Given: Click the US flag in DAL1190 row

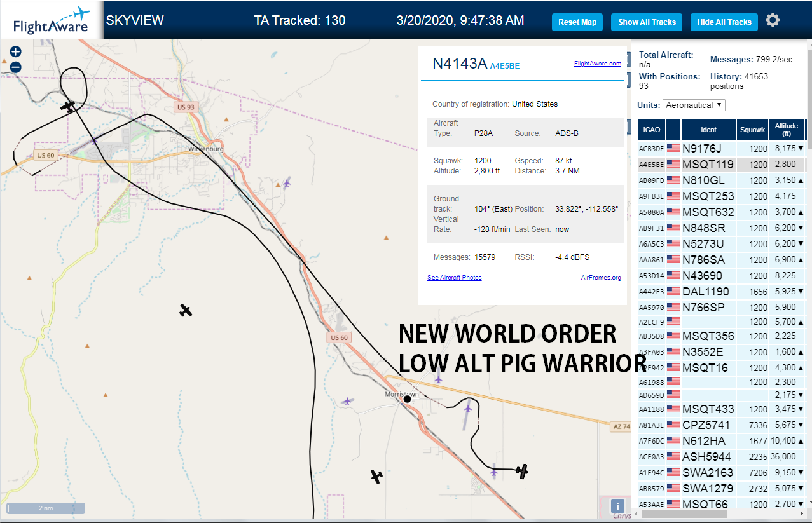Looking at the screenshot, I should [673, 291].
